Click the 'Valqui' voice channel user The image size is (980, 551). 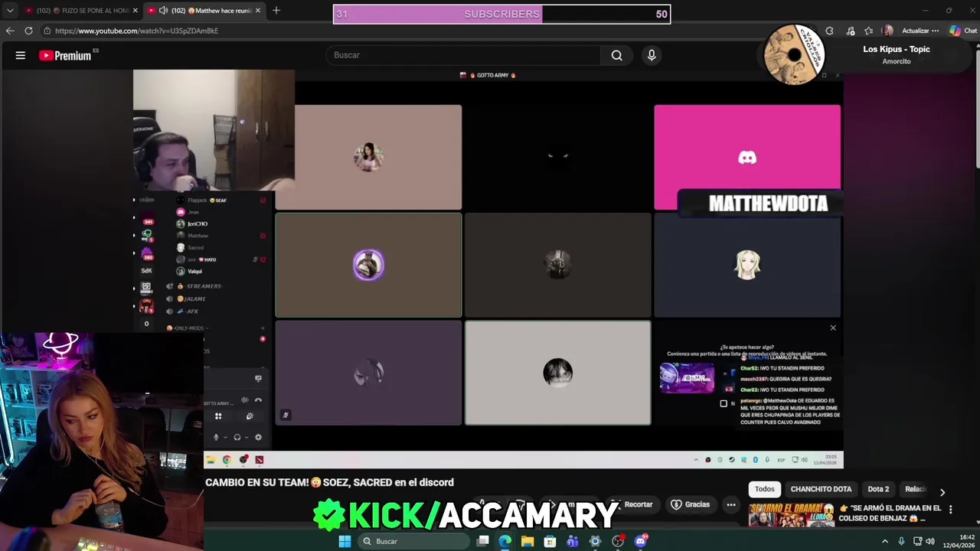point(194,271)
